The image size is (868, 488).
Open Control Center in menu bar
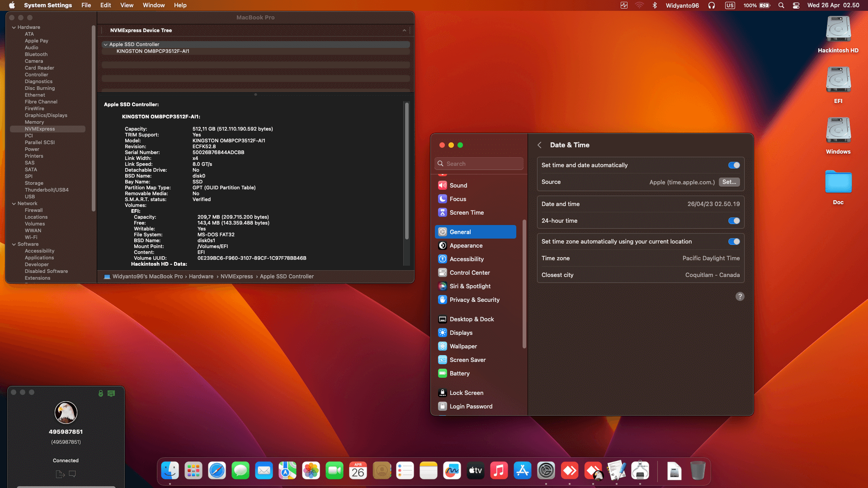(796, 5)
